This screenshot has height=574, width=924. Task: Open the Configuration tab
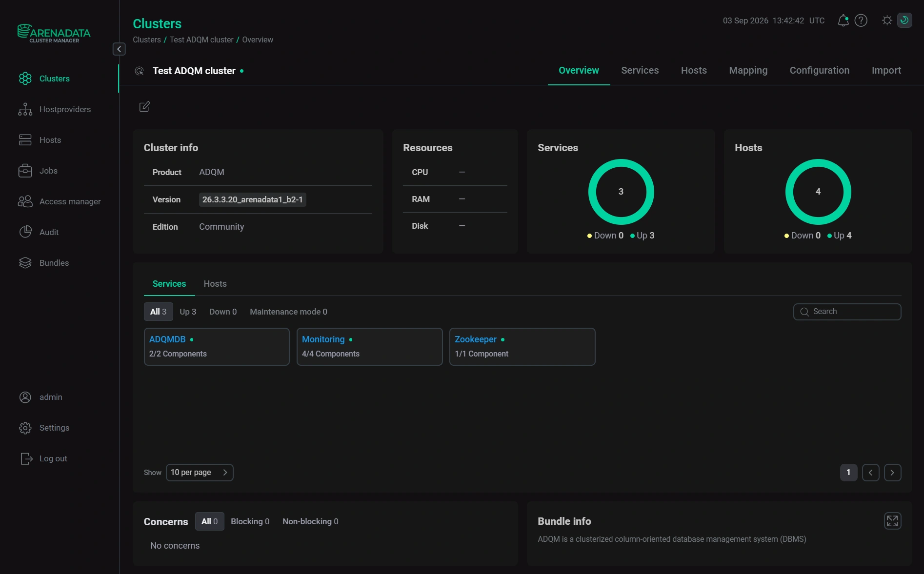[x=819, y=70]
